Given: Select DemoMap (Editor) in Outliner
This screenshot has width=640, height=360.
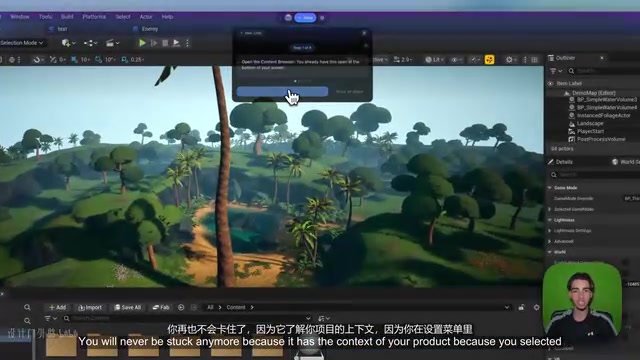Looking at the screenshot, I should click(593, 93).
